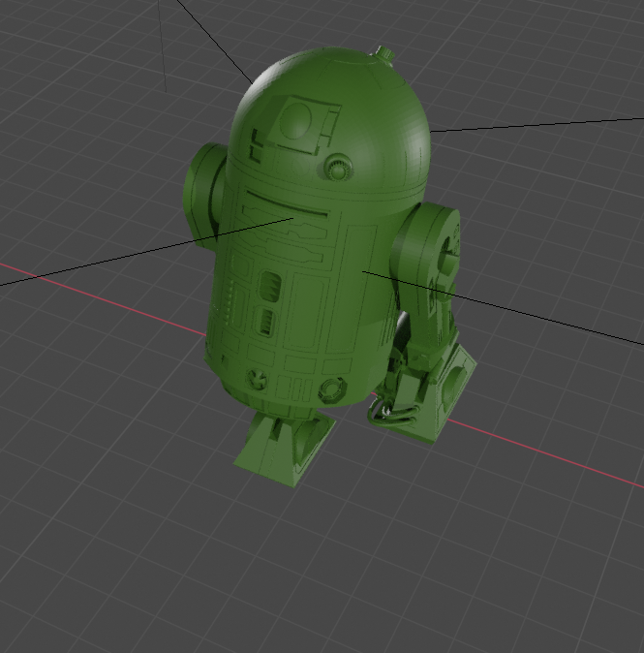Click the octagonal port at body base
This screenshot has height=653, width=644.
coord(332,389)
